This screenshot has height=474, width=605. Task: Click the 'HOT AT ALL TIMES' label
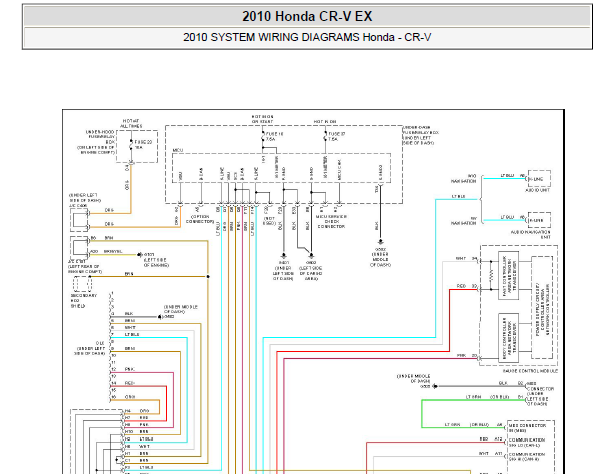(131, 124)
